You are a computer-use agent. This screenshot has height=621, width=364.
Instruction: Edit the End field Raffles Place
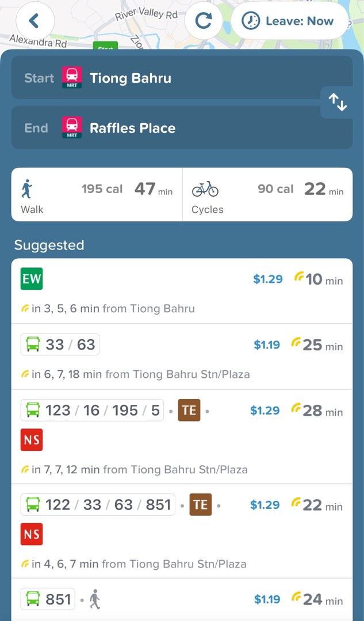point(182,128)
